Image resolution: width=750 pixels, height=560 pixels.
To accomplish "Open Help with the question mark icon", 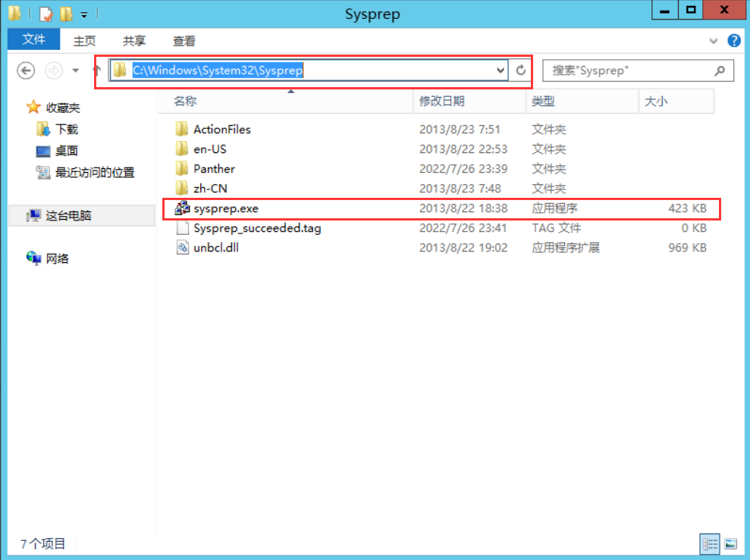I will [x=734, y=41].
